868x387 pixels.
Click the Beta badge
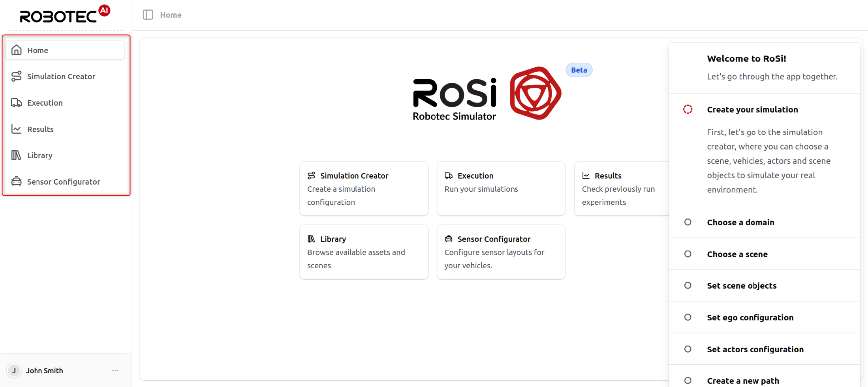click(579, 70)
